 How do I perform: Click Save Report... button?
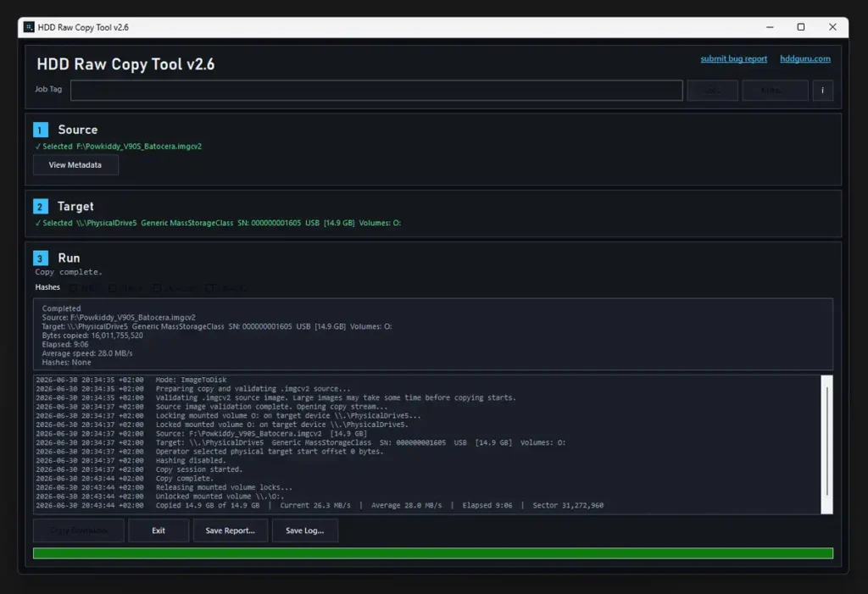coord(231,530)
